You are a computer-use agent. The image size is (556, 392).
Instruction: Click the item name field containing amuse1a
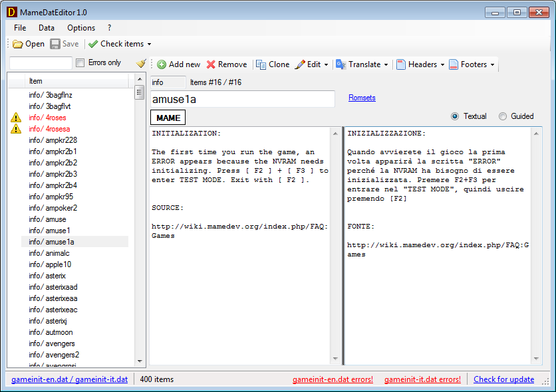click(x=242, y=99)
